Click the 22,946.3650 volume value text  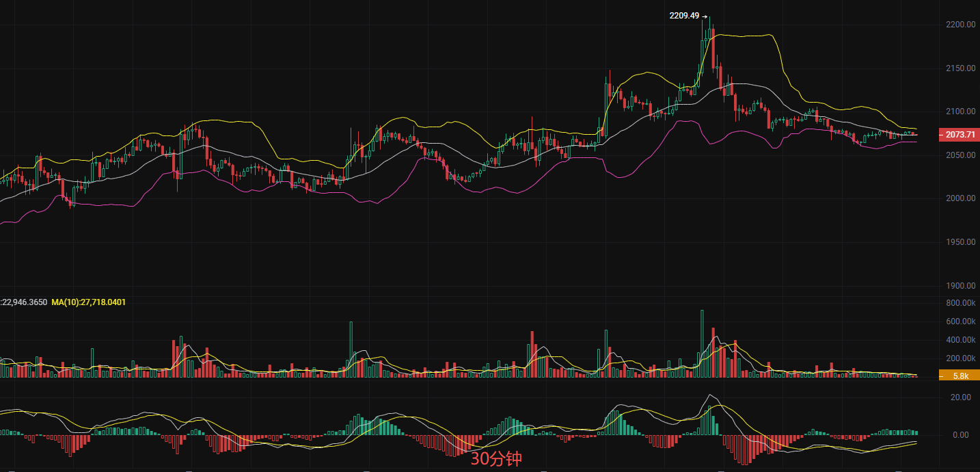pyautogui.click(x=25, y=302)
